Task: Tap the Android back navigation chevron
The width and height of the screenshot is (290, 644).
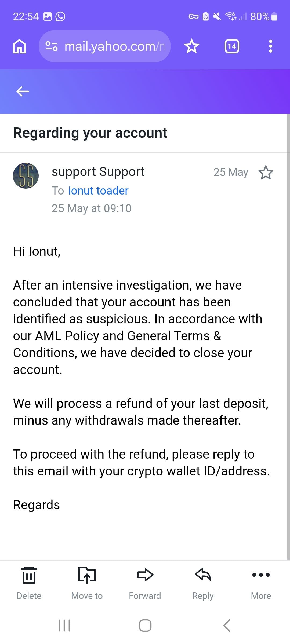Action: [x=227, y=625]
